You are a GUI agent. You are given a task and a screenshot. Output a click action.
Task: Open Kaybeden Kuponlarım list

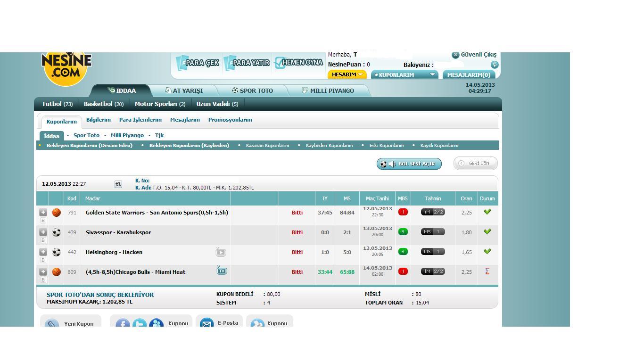[329, 145]
